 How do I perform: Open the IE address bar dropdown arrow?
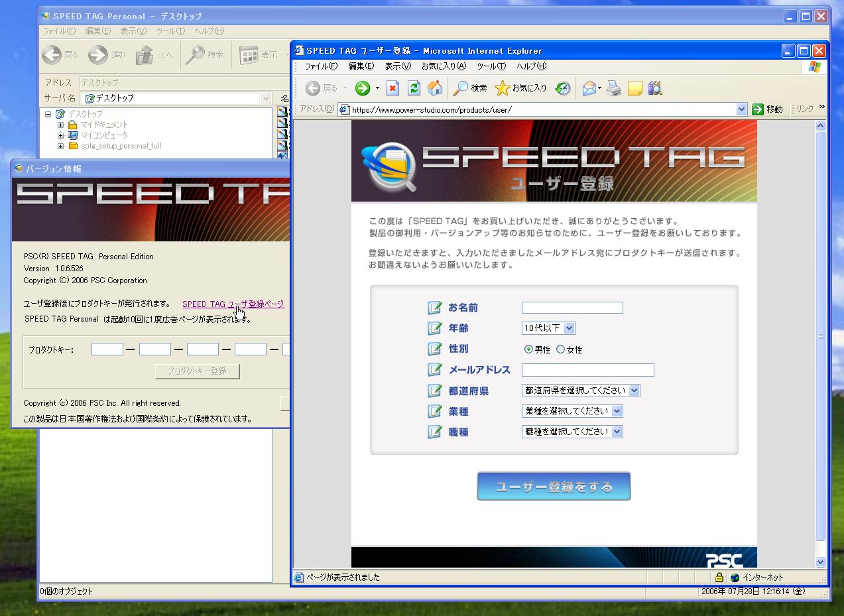pyautogui.click(x=742, y=109)
